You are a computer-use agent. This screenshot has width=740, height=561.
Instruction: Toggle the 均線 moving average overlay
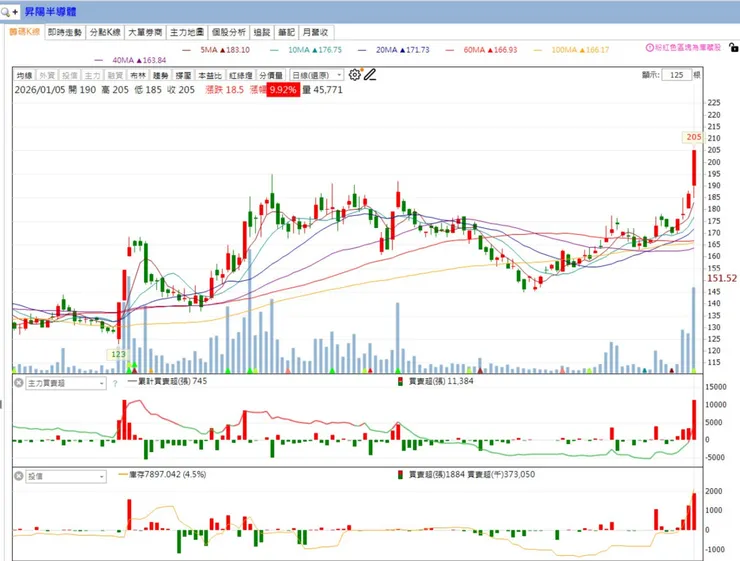pos(24,75)
